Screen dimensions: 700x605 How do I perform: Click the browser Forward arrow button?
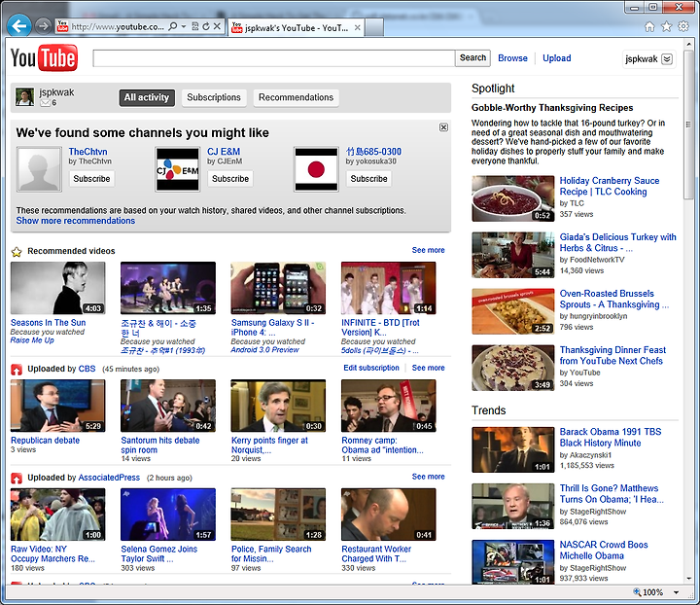(x=43, y=26)
